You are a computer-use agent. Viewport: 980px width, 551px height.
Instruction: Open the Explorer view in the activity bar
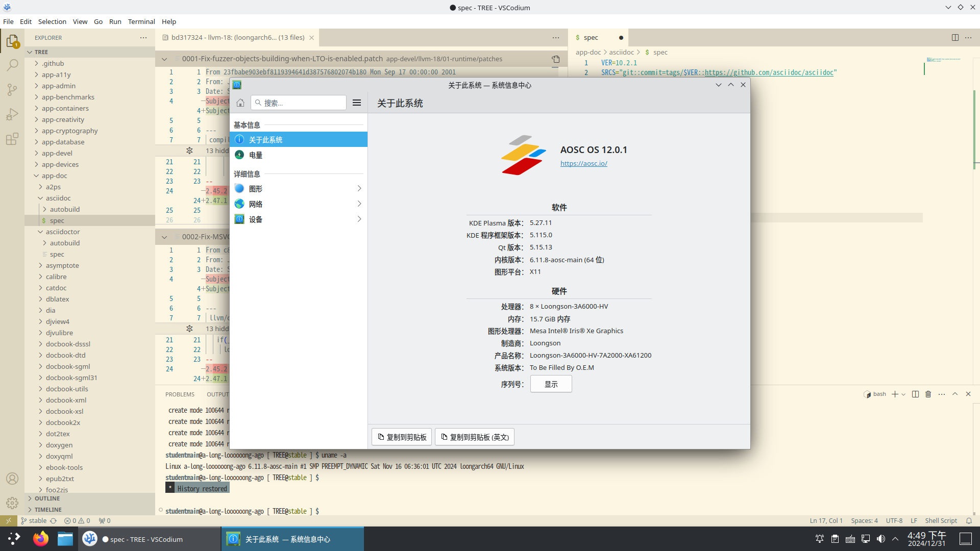pyautogui.click(x=12, y=41)
